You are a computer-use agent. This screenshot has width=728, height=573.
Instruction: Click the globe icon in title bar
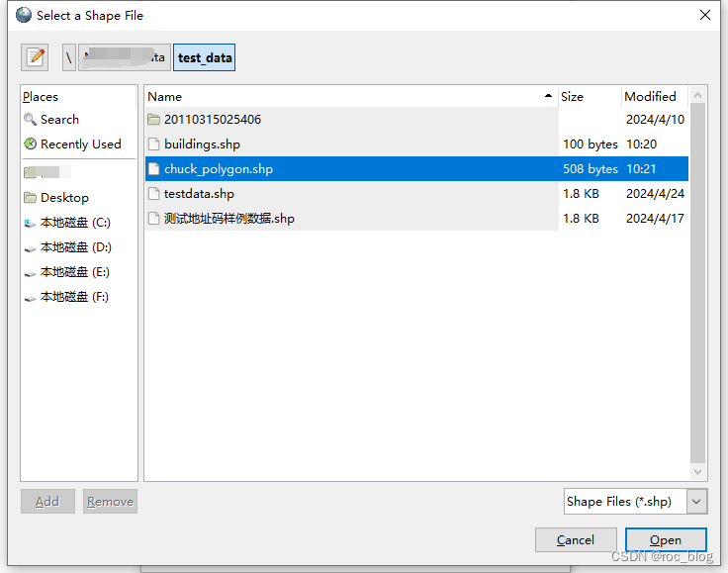pyautogui.click(x=23, y=15)
